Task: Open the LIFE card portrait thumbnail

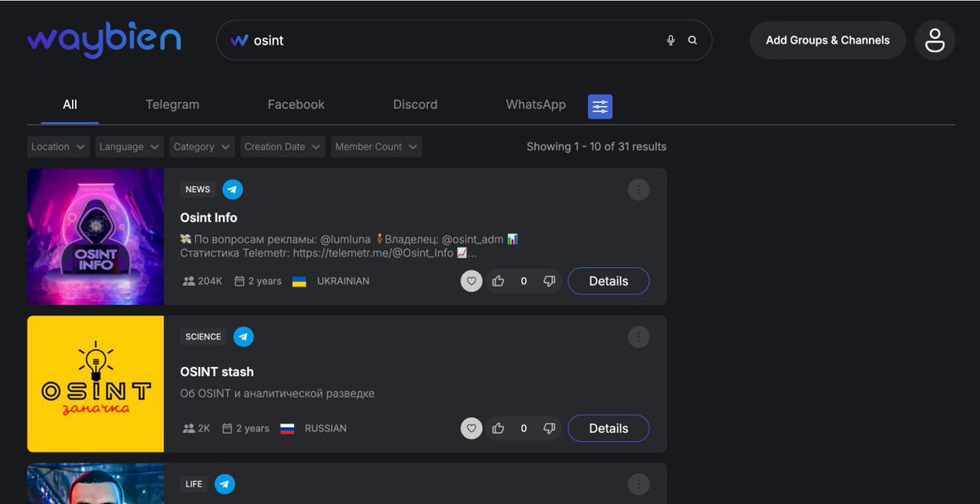Action: (96, 484)
